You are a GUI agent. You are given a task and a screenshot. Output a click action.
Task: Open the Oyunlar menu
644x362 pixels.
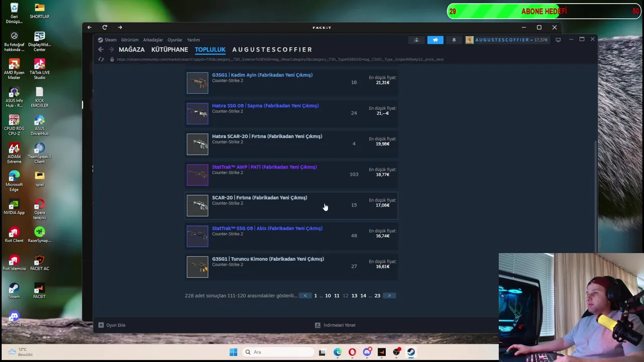[x=175, y=40]
